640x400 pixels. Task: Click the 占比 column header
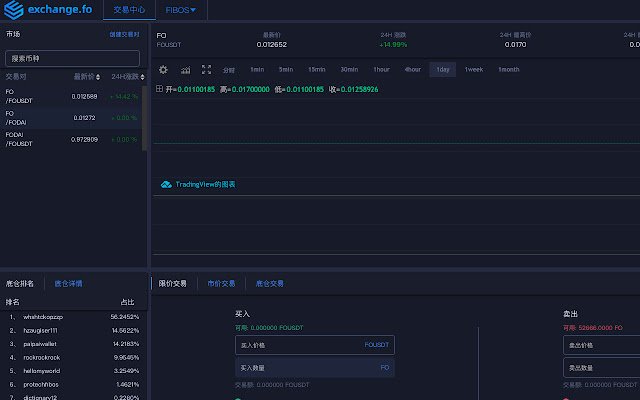click(127, 302)
